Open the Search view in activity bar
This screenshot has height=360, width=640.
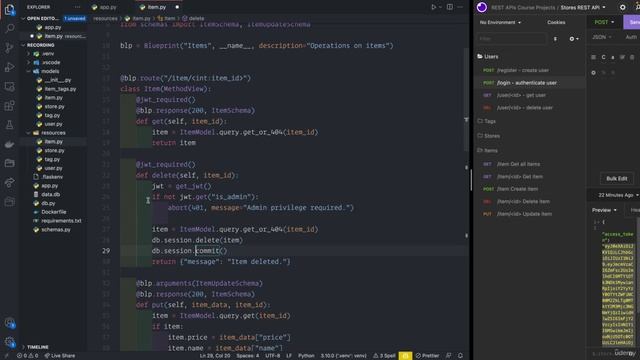click(9, 28)
